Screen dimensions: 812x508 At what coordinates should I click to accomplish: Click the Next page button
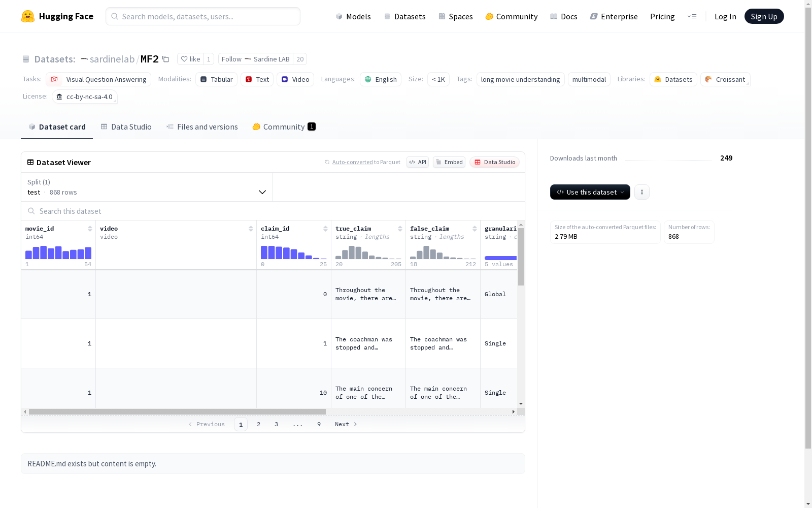(x=346, y=424)
